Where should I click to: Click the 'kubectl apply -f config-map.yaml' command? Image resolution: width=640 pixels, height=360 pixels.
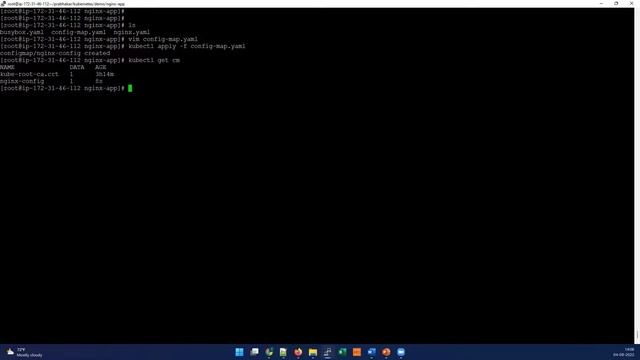(x=187, y=46)
